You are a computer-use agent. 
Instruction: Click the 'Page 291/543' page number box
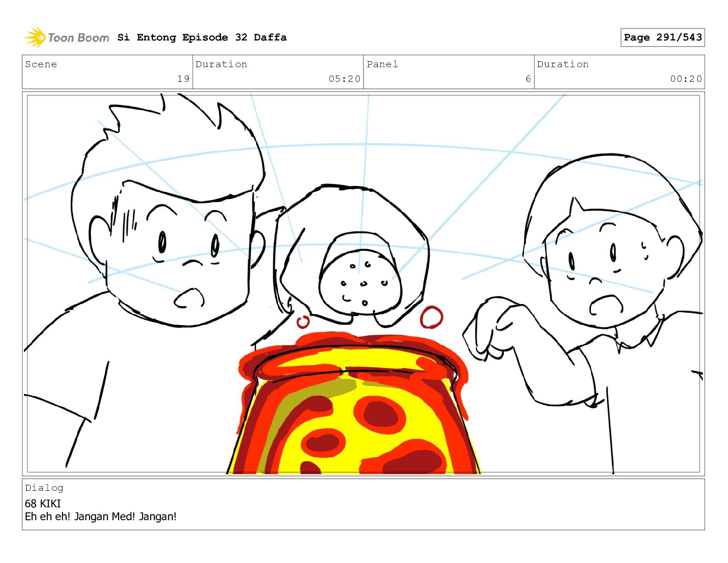point(662,37)
